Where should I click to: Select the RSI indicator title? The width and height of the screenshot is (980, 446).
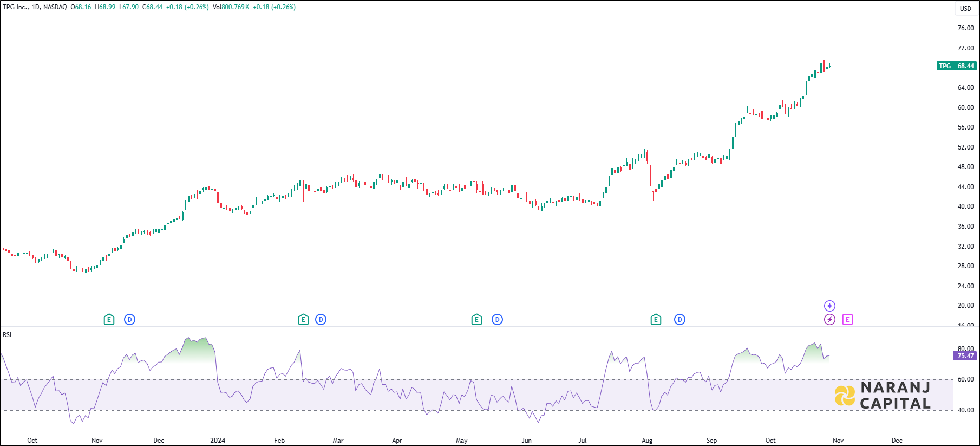pyautogui.click(x=7, y=335)
